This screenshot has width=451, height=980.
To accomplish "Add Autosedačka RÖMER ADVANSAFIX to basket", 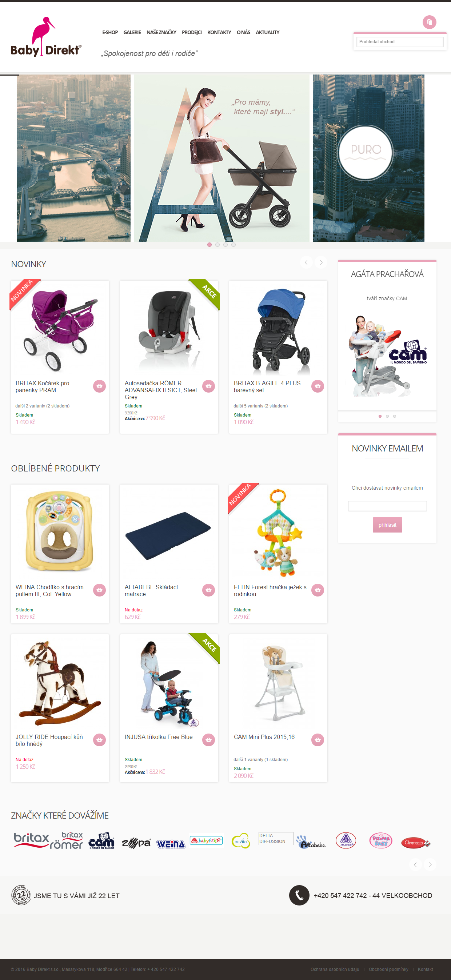I will (208, 386).
